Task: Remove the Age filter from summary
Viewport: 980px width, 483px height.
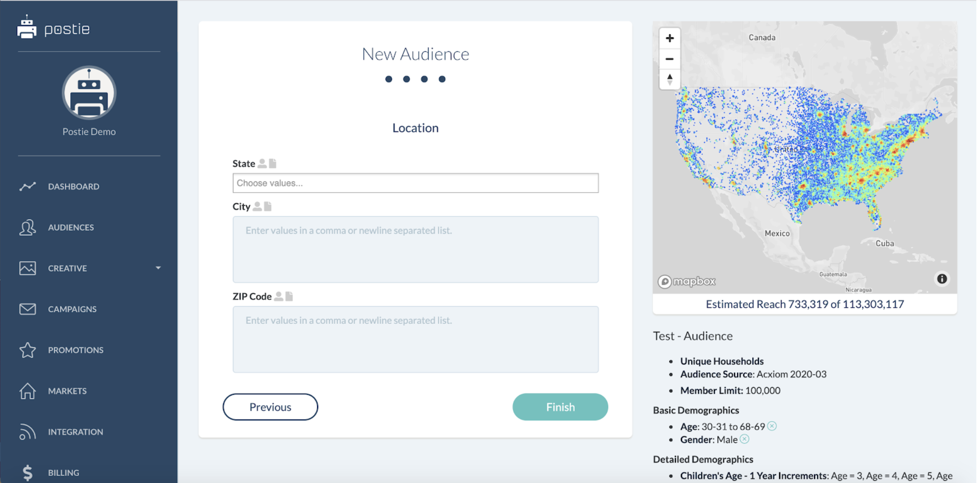Action: click(772, 426)
